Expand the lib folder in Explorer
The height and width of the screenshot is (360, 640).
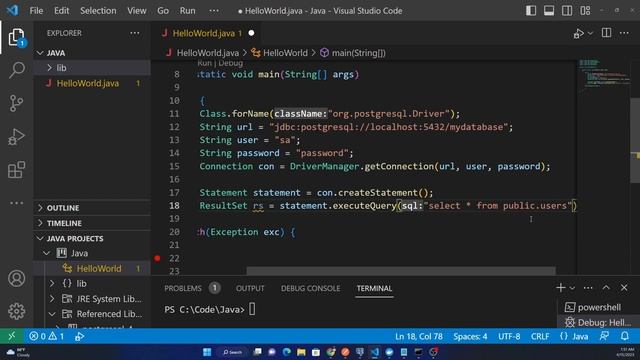92,68
